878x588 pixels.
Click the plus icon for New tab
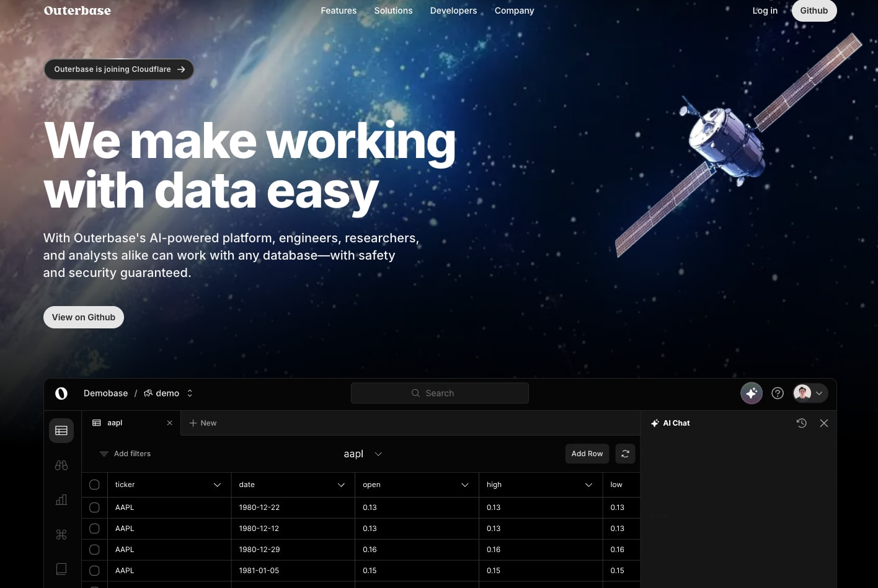pyautogui.click(x=193, y=423)
